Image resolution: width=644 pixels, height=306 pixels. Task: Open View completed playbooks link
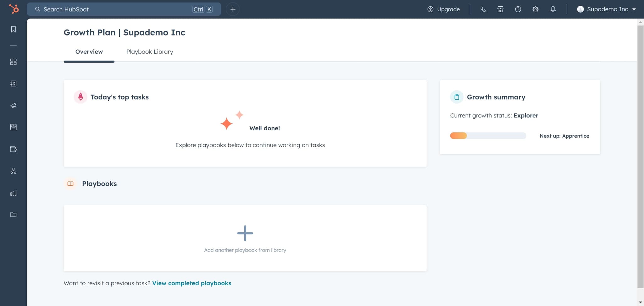(x=191, y=283)
